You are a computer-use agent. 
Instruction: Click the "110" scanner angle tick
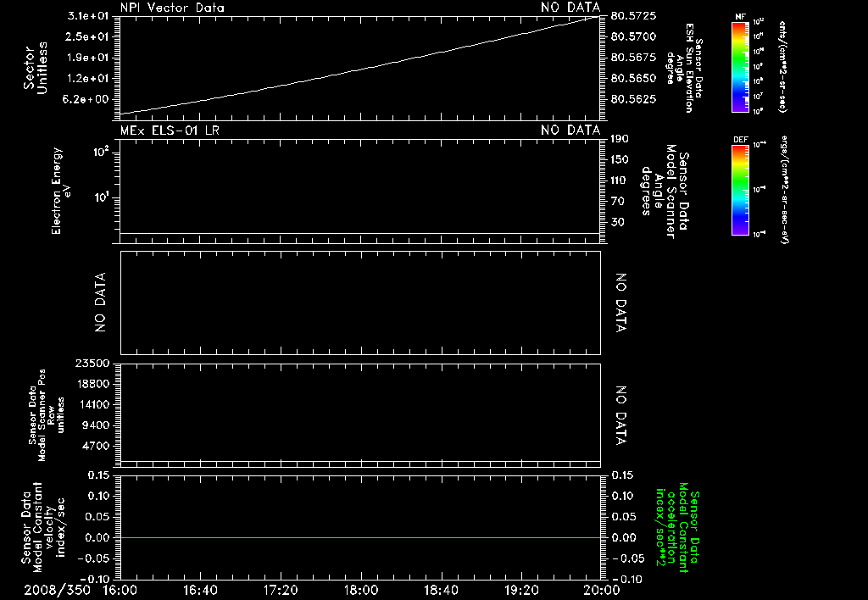620,181
